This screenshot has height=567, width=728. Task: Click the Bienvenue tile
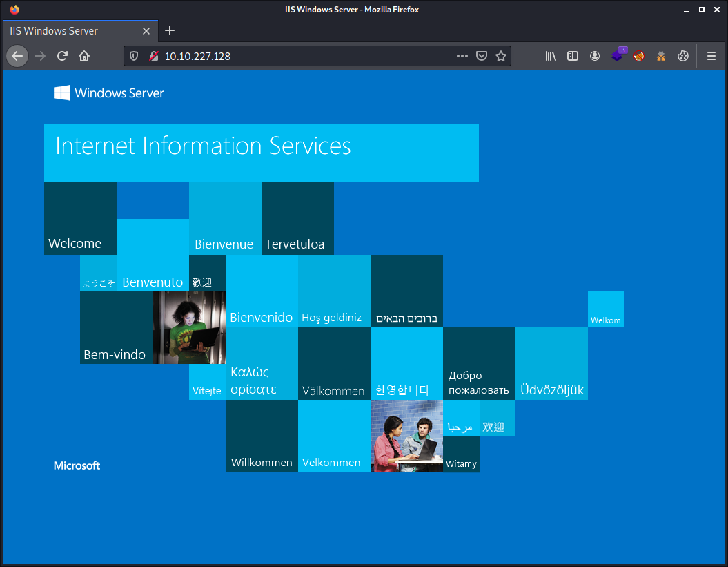click(x=225, y=218)
